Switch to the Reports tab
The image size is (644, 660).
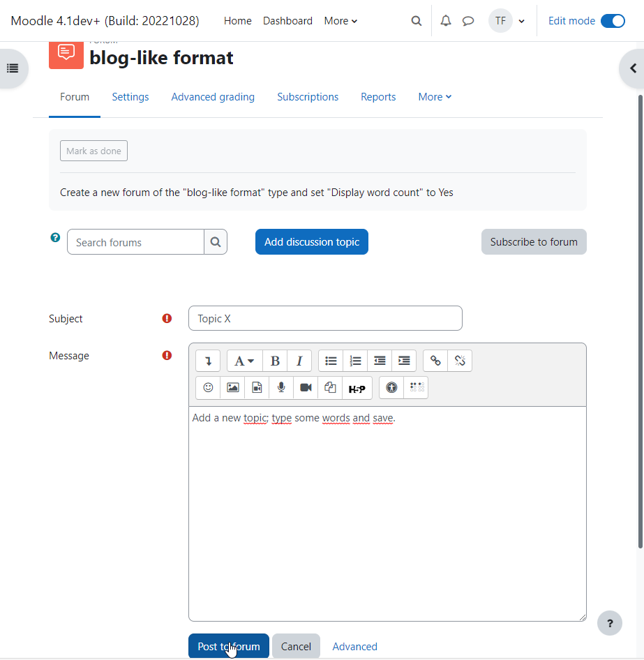tap(378, 97)
